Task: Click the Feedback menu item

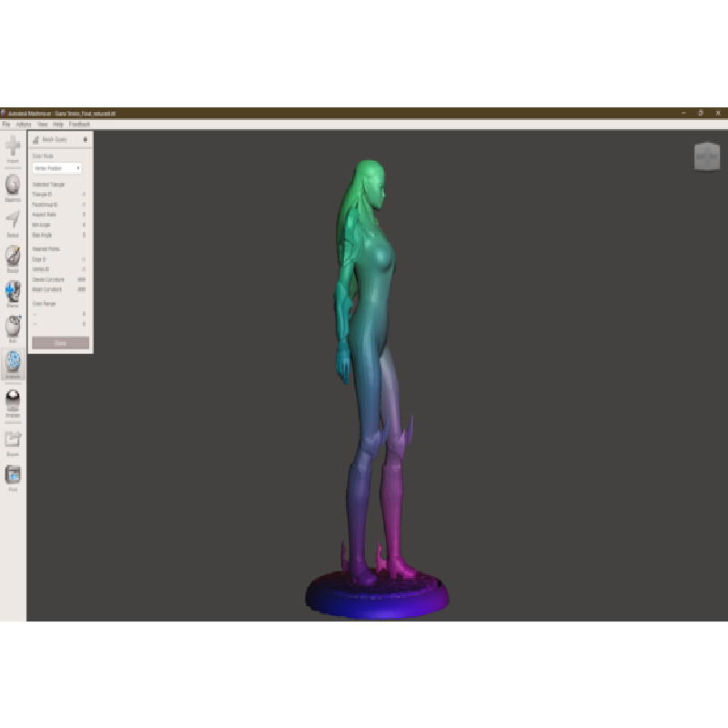Action: pyautogui.click(x=80, y=124)
